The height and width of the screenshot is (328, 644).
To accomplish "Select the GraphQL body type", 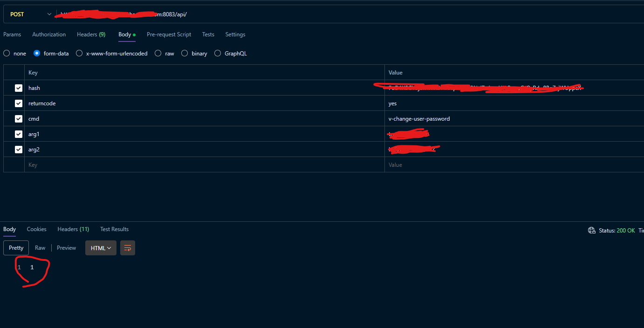I will pos(218,54).
